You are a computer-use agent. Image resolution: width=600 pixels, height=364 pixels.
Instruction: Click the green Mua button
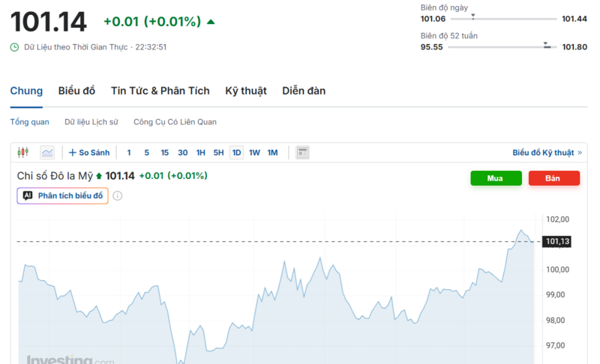pyautogui.click(x=496, y=178)
